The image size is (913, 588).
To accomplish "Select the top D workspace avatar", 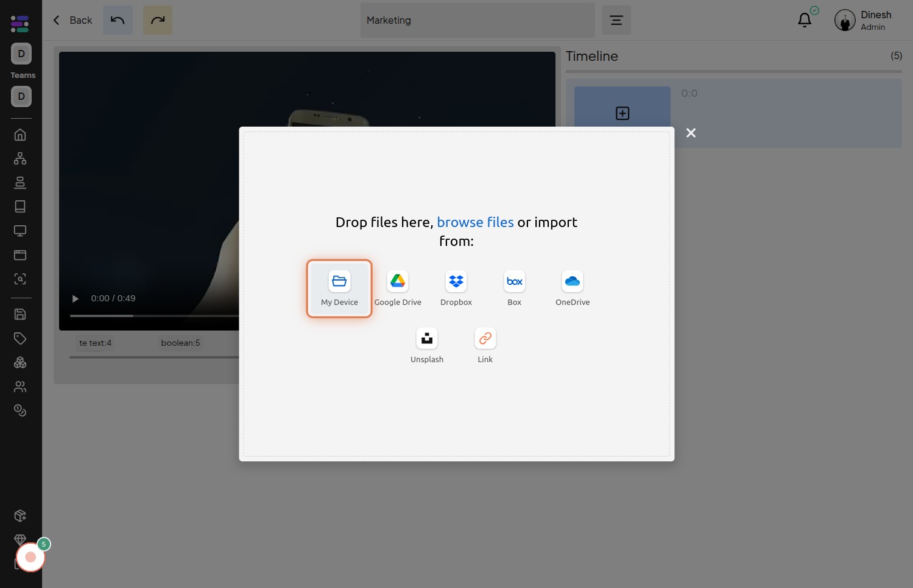I will click(x=21, y=54).
